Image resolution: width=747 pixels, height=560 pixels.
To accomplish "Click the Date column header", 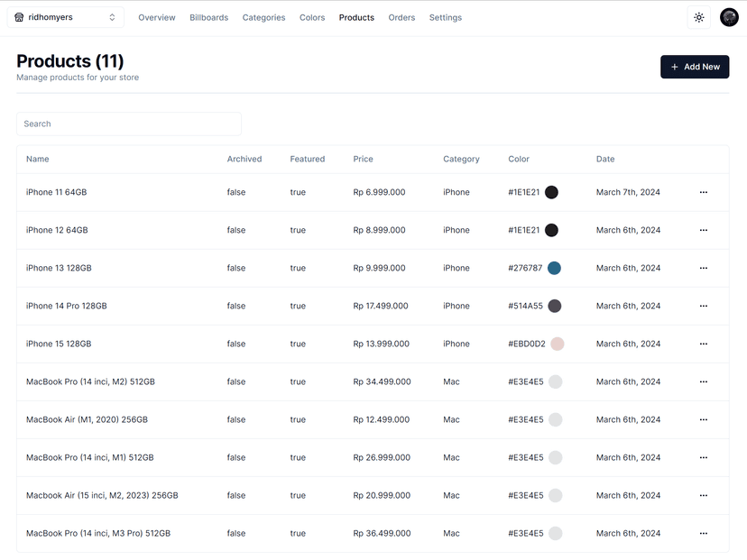I will click(605, 159).
